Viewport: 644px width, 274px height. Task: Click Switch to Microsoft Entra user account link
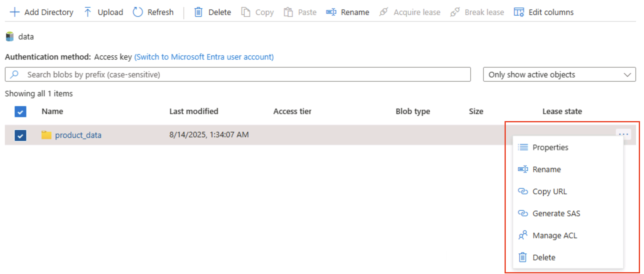204,57
